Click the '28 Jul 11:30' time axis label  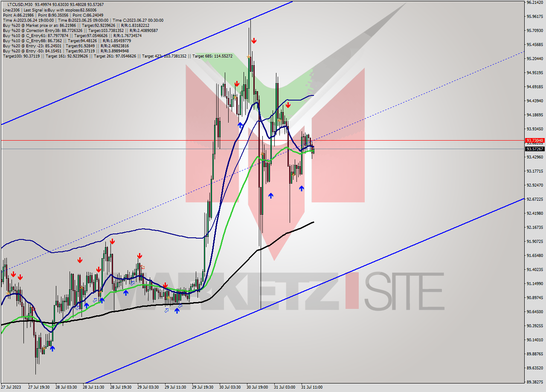[x=93, y=387]
